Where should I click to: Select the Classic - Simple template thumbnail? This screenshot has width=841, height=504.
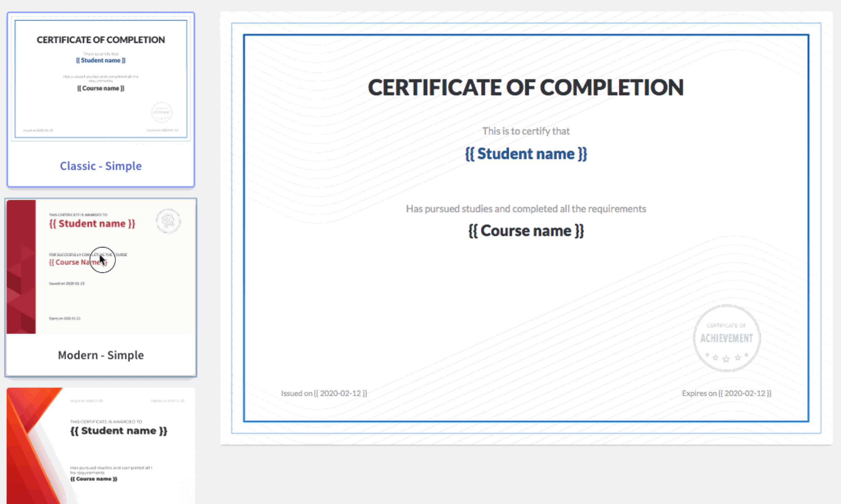click(101, 79)
